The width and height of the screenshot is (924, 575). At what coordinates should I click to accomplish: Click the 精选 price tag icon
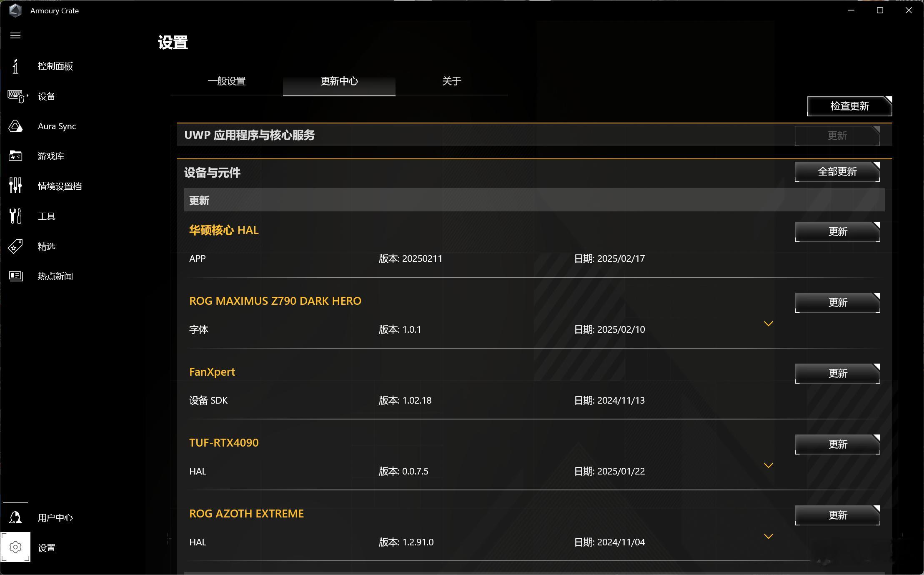[15, 246]
